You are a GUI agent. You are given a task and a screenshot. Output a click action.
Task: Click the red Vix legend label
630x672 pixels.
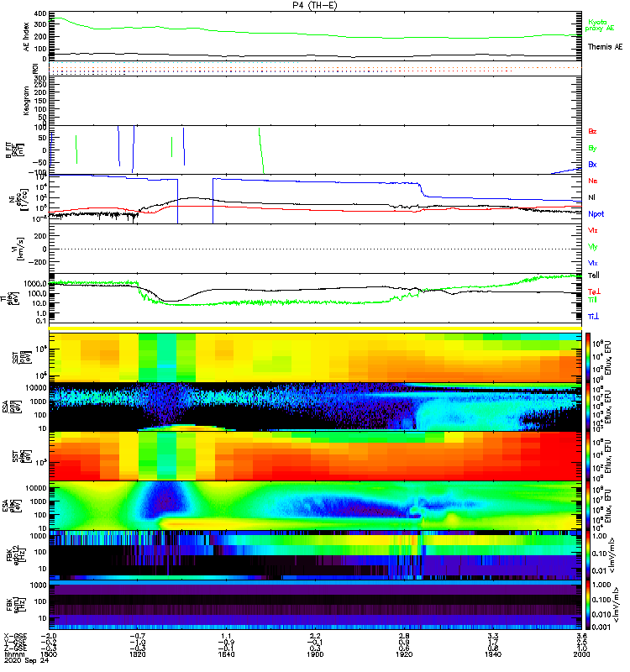pos(593,230)
